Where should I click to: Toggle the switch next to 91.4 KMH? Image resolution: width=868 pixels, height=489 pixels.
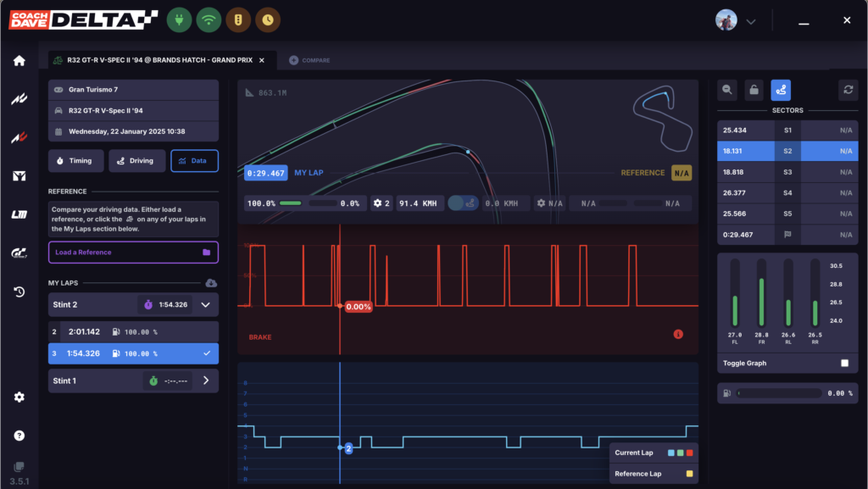463,203
